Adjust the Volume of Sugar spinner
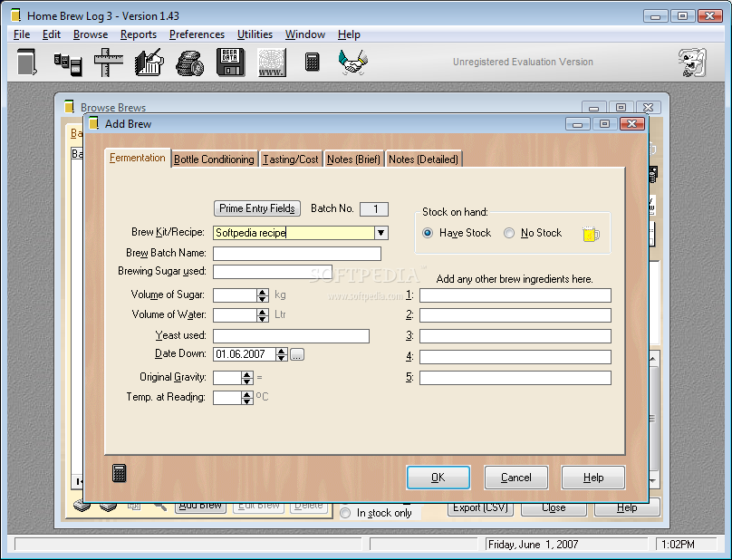The height and width of the screenshot is (560, 732). pos(263,295)
